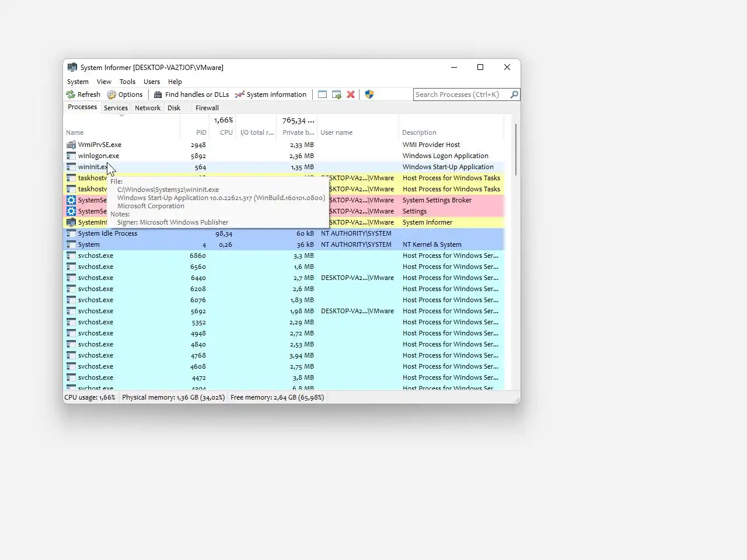Switch to the Firewall tab
The height and width of the screenshot is (560, 747).
click(207, 108)
